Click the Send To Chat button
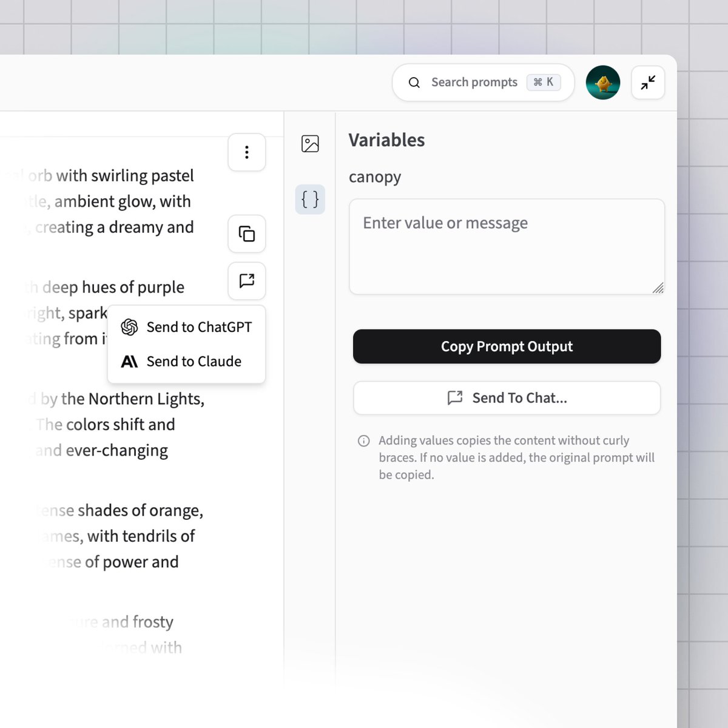Viewport: 728px width, 728px height. [x=507, y=398]
